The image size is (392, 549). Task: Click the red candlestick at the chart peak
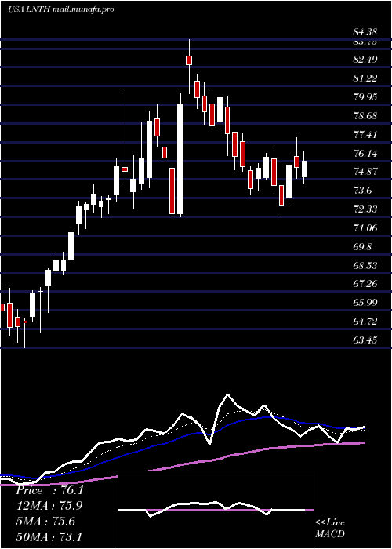click(x=189, y=60)
